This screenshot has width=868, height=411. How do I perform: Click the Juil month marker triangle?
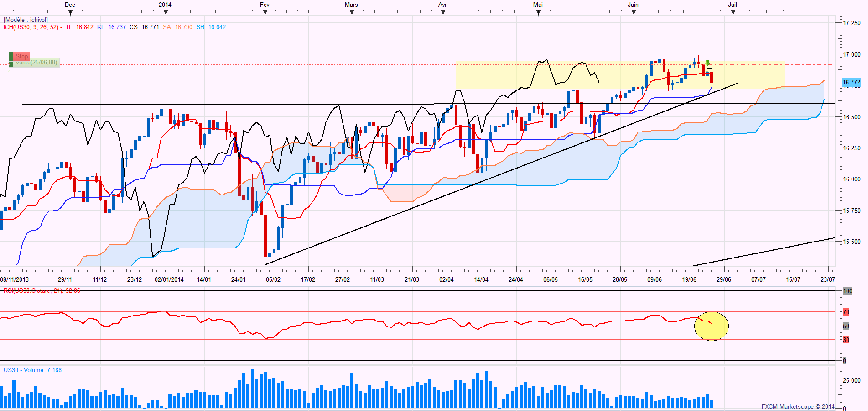coord(733,13)
